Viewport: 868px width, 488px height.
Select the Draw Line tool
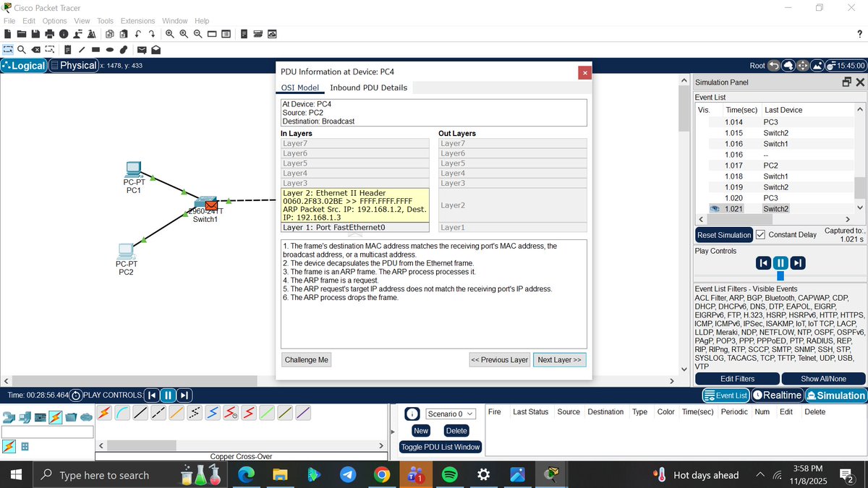[82, 49]
